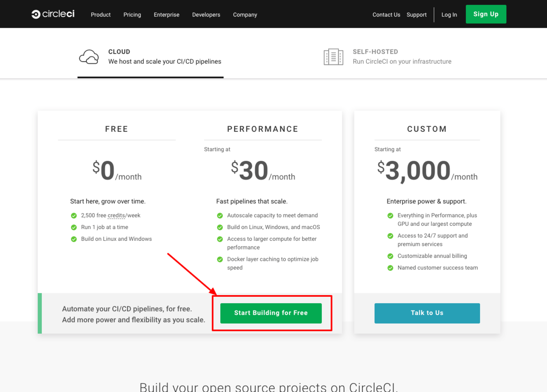Open the Enterprise menu item
The height and width of the screenshot is (392, 547).
(166, 15)
